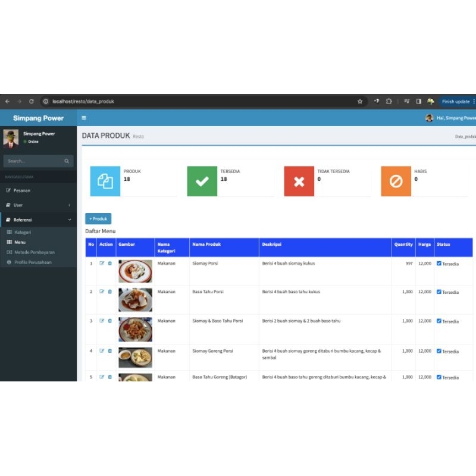Click the + Produk button

click(98, 218)
